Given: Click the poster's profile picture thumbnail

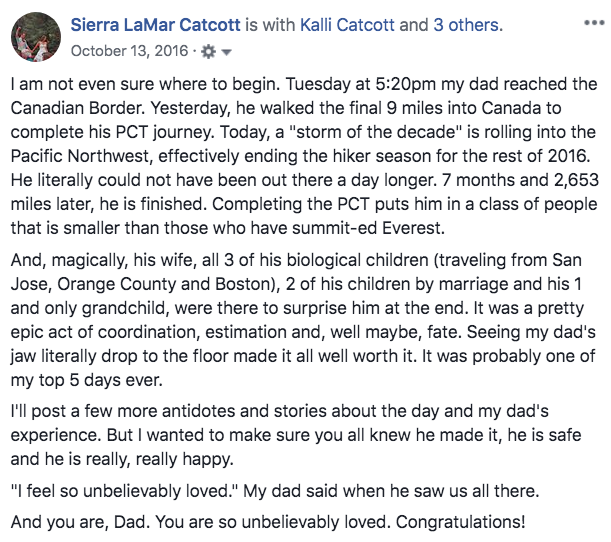Looking at the screenshot, I should [x=33, y=37].
